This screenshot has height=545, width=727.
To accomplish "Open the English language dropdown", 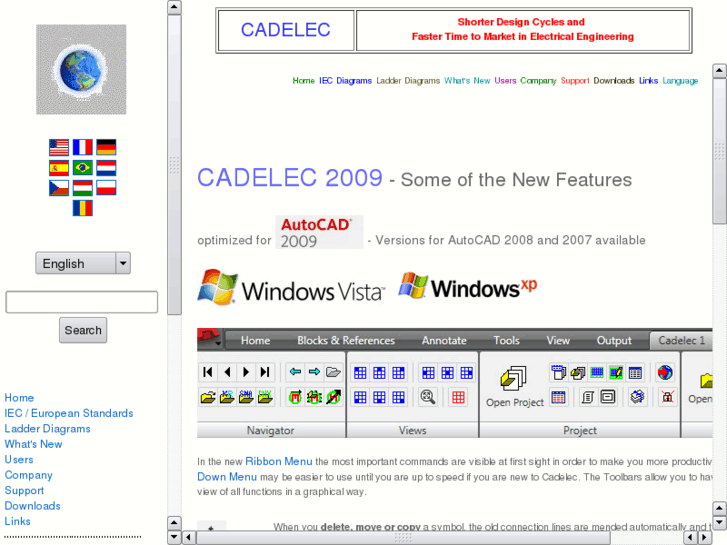I will pos(83,263).
